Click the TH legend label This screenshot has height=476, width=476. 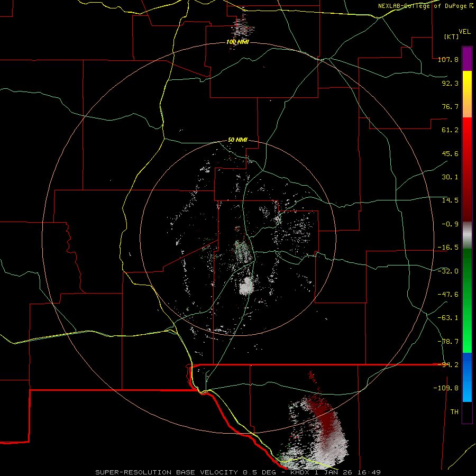click(454, 412)
